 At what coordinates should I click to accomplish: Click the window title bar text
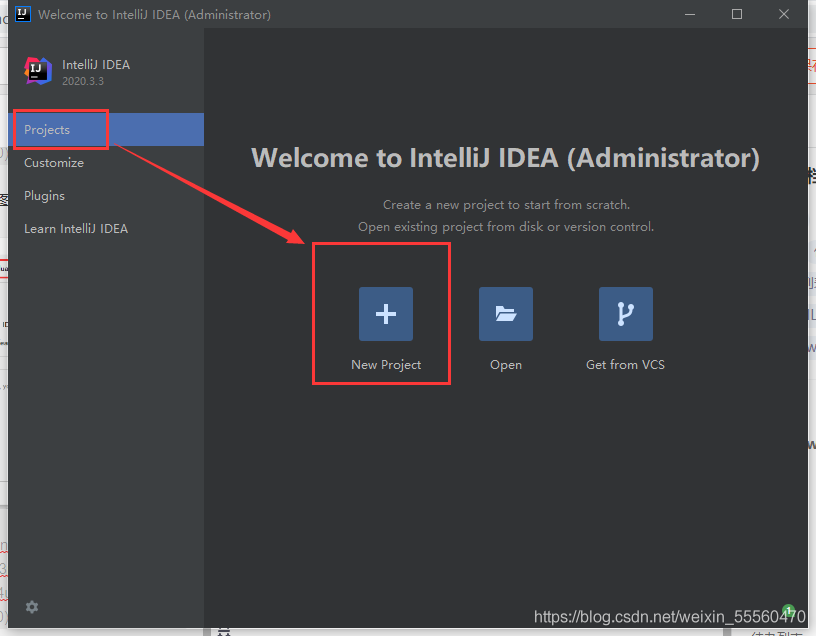[x=155, y=15]
